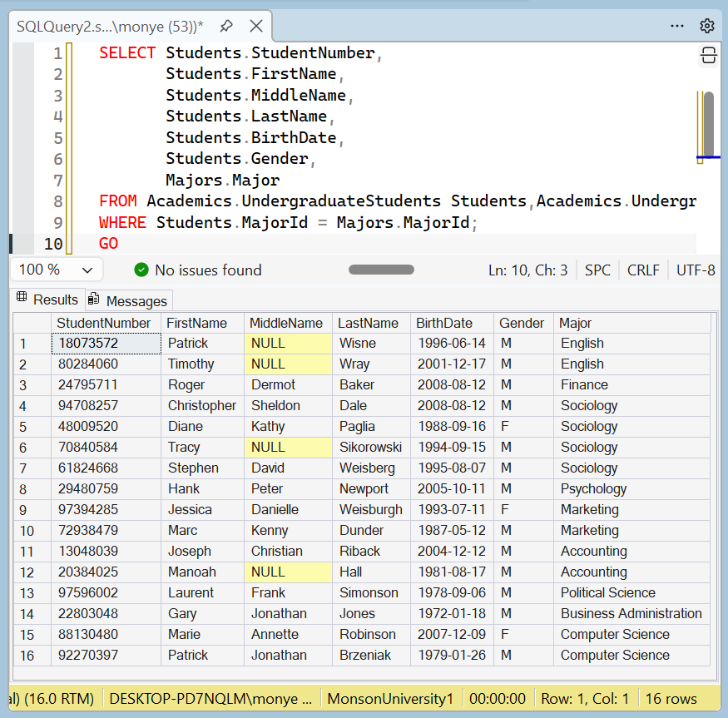Image resolution: width=728 pixels, height=718 pixels.
Task: Open the editor settings gear
Action: tap(707, 26)
